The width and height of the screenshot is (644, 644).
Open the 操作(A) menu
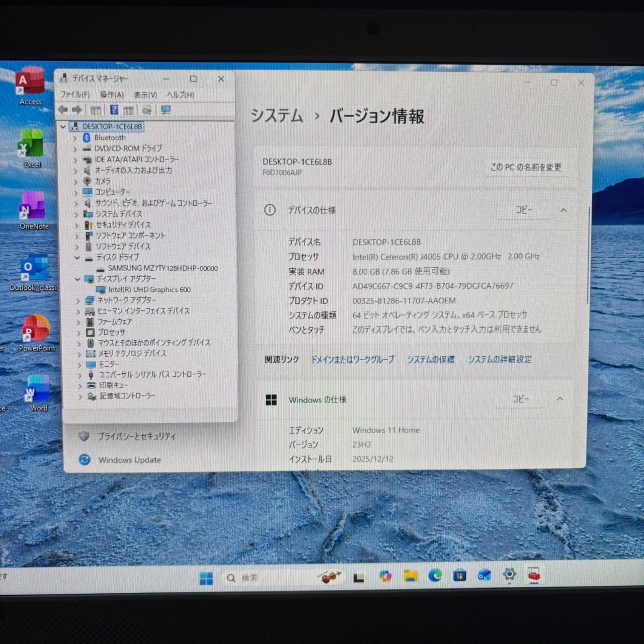pos(112,95)
